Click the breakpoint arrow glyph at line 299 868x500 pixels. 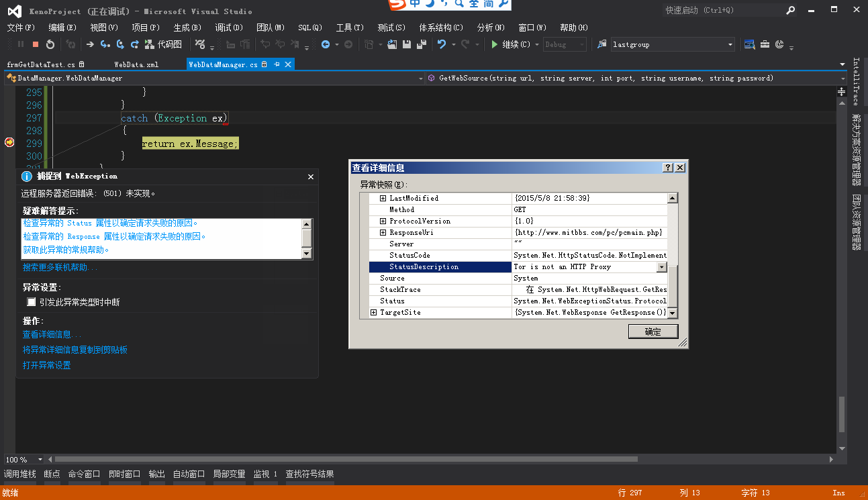pos(9,142)
